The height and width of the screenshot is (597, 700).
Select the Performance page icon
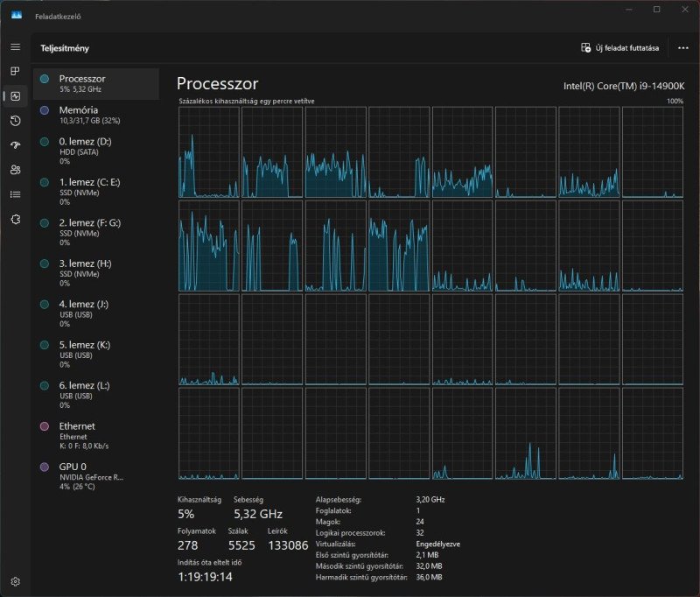[15, 96]
